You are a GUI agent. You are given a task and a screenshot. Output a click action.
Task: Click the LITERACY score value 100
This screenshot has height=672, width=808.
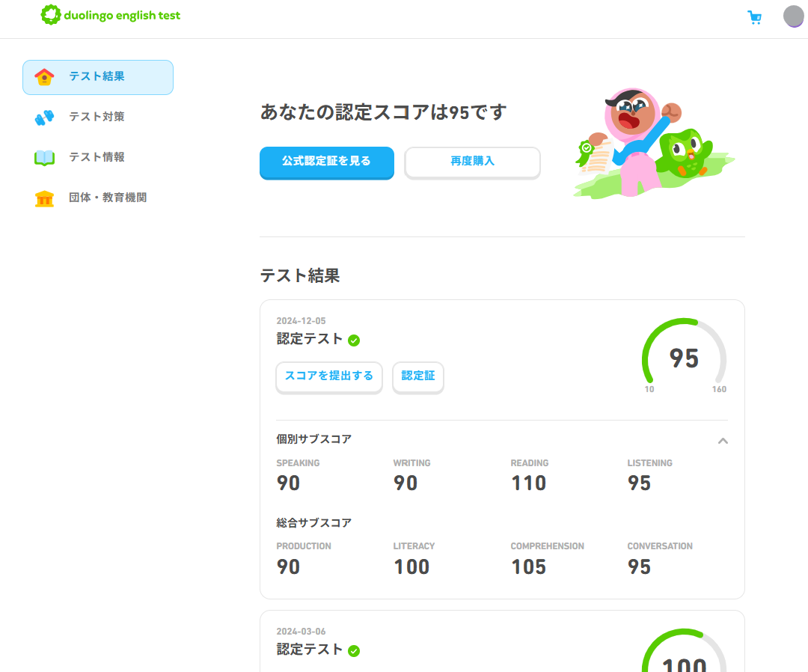(x=411, y=567)
